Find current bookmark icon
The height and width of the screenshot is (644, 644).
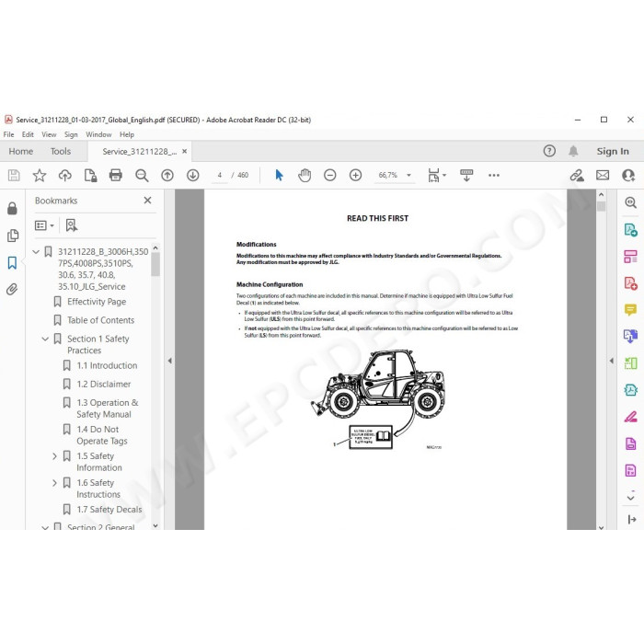[x=72, y=225]
